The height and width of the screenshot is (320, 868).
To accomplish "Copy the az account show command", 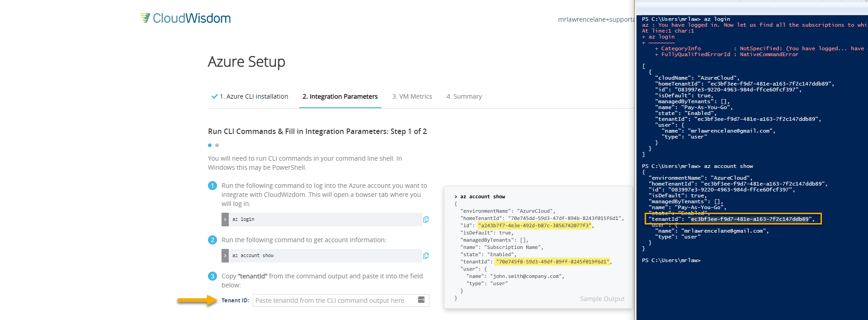I will pos(426,256).
